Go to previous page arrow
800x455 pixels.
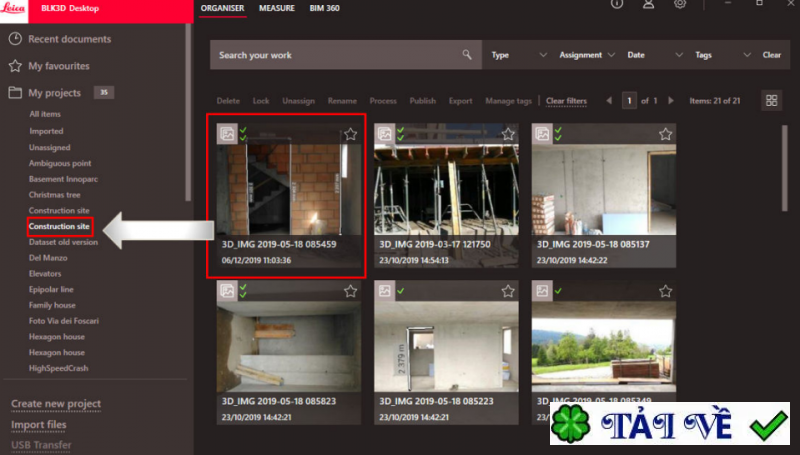coord(610,101)
